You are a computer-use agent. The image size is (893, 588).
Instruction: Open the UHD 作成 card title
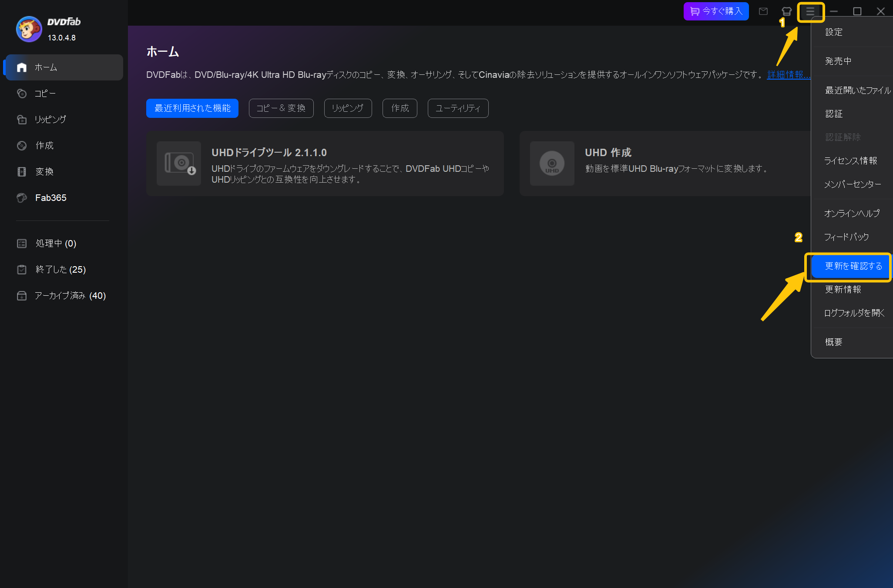608,153
